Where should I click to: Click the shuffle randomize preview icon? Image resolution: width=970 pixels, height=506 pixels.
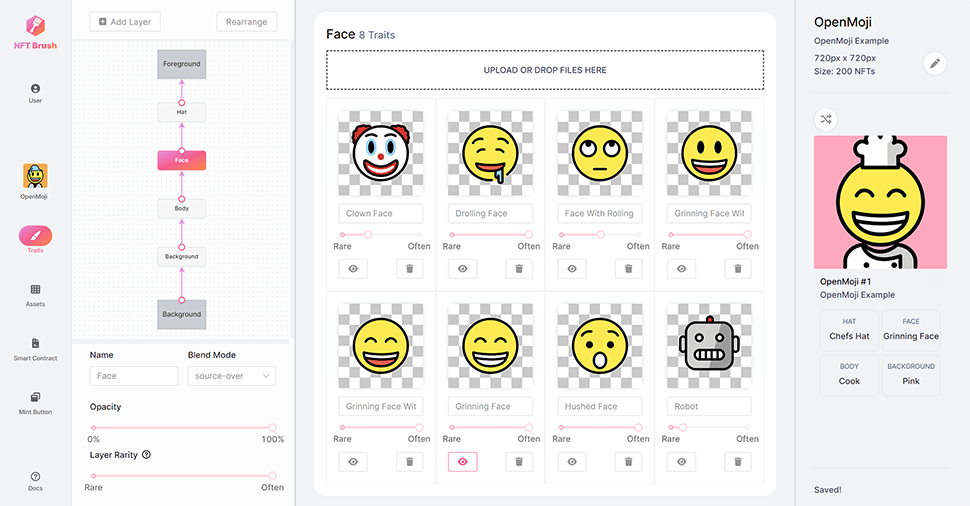(826, 119)
